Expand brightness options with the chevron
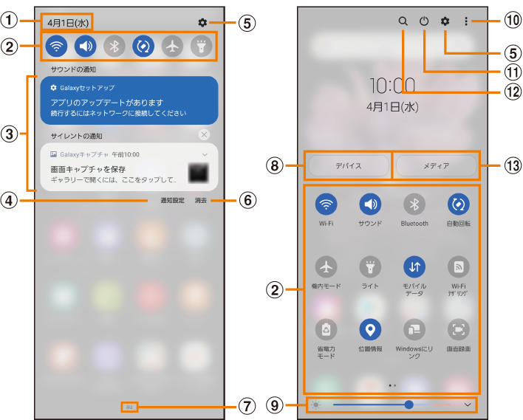This screenshot has width=523, height=420. (468, 404)
